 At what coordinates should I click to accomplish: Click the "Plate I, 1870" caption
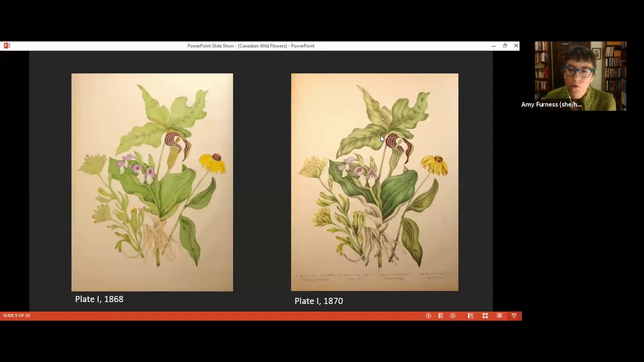tap(318, 301)
